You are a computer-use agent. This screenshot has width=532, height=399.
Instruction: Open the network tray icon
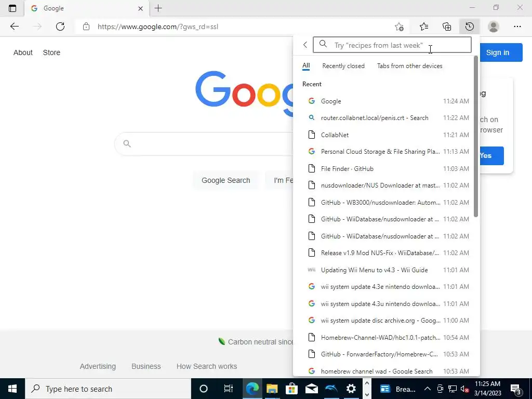coord(452,389)
